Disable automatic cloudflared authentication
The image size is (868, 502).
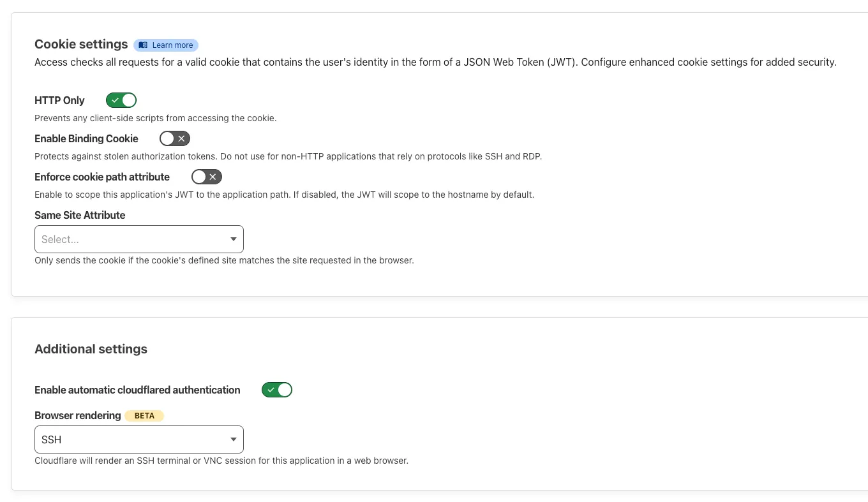coord(277,390)
